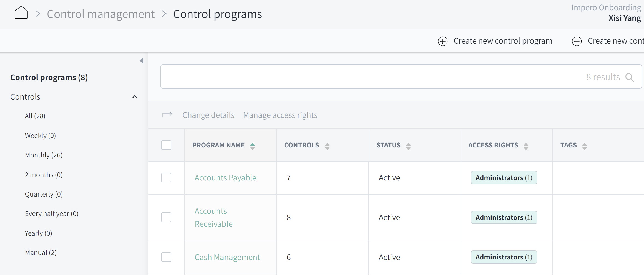Open Control programs breadcrumb
The height and width of the screenshot is (275, 644).
point(217,14)
